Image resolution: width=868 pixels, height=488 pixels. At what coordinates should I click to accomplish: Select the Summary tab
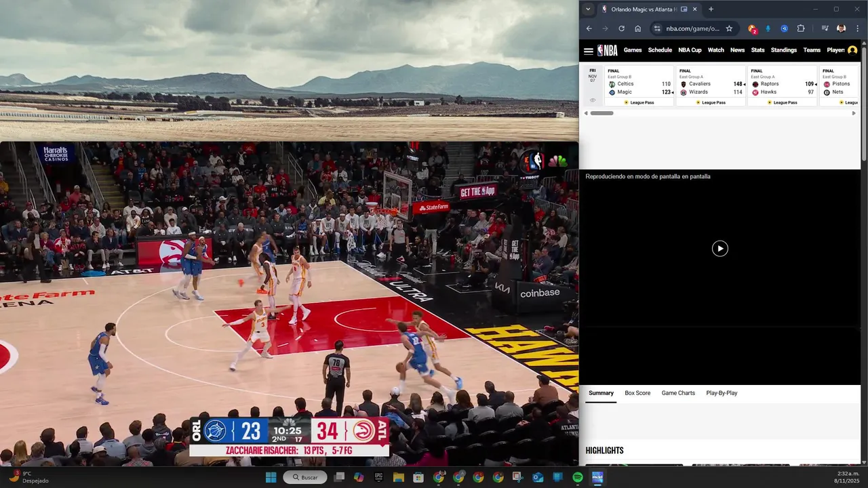coord(601,393)
